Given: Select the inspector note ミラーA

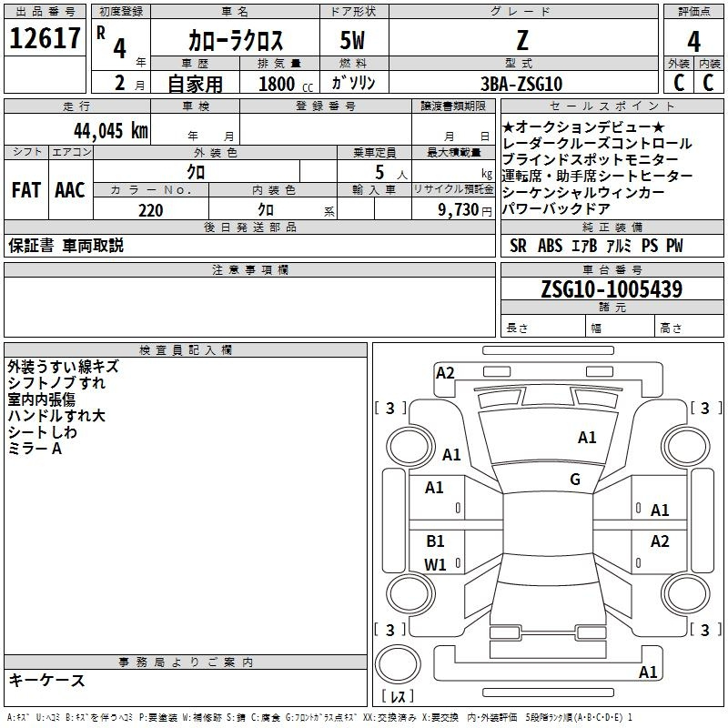Looking at the screenshot, I should coord(35,449).
